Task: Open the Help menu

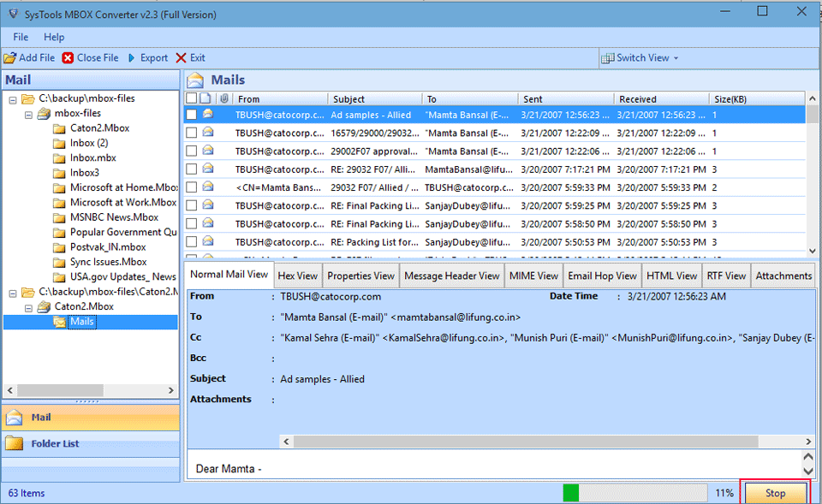Action: click(x=54, y=37)
